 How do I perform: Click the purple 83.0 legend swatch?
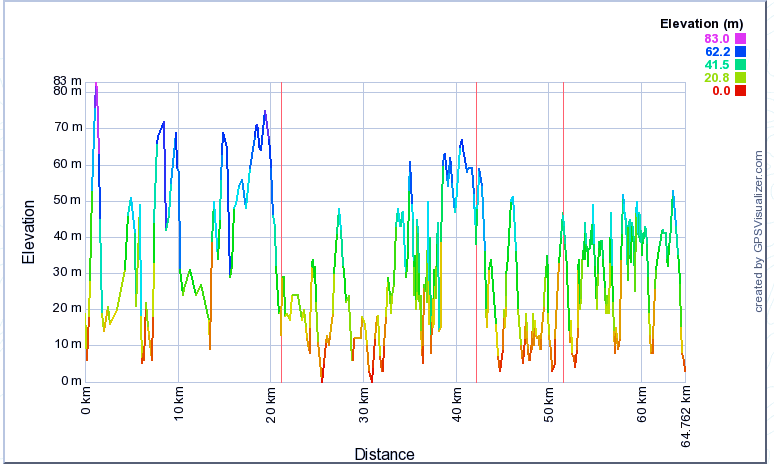(x=741, y=38)
